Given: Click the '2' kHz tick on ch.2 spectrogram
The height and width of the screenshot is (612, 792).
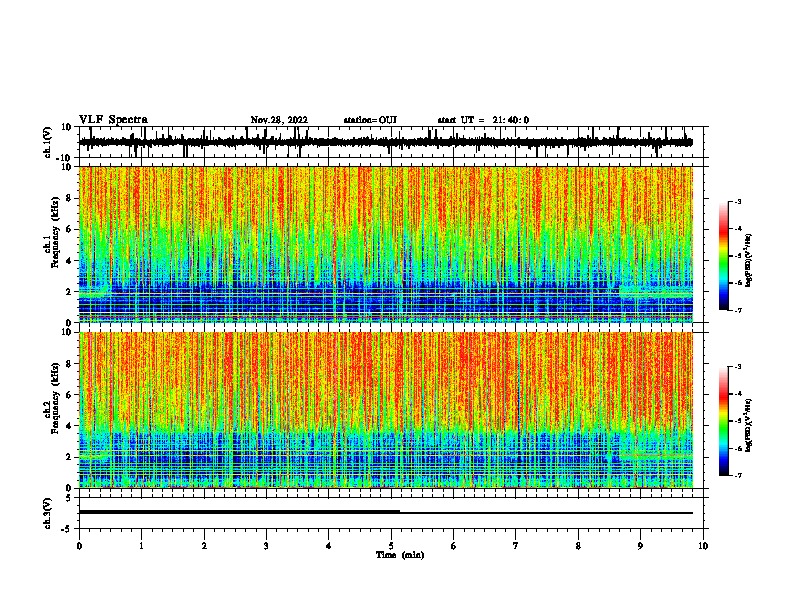Looking at the screenshot, I should coord(69,457).
